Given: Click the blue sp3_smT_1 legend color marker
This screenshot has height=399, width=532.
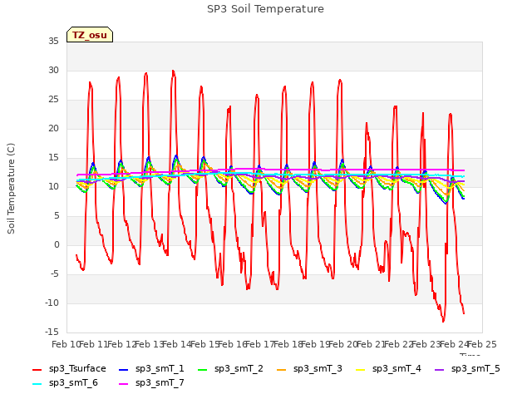Looking at the screenshot, I should pyautogui.click(x=124, y=369).
